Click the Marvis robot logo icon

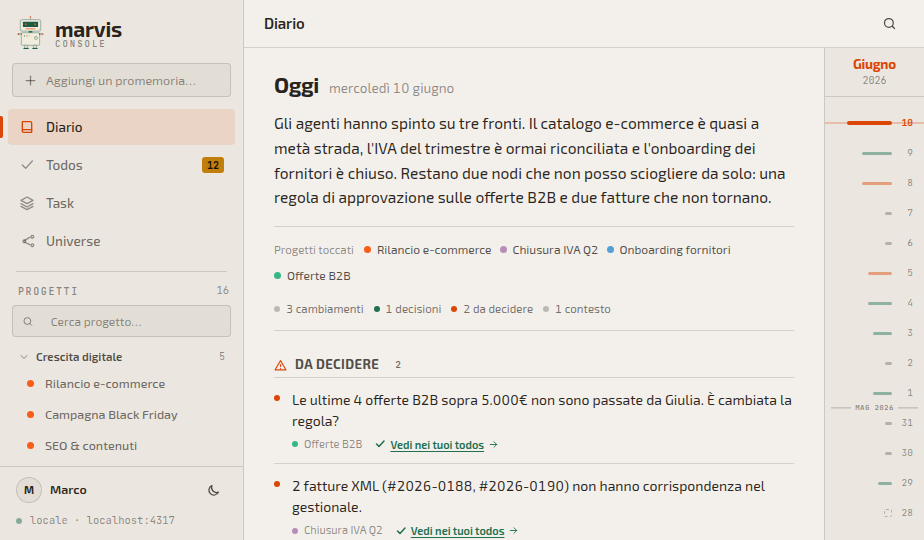point(30,33)
